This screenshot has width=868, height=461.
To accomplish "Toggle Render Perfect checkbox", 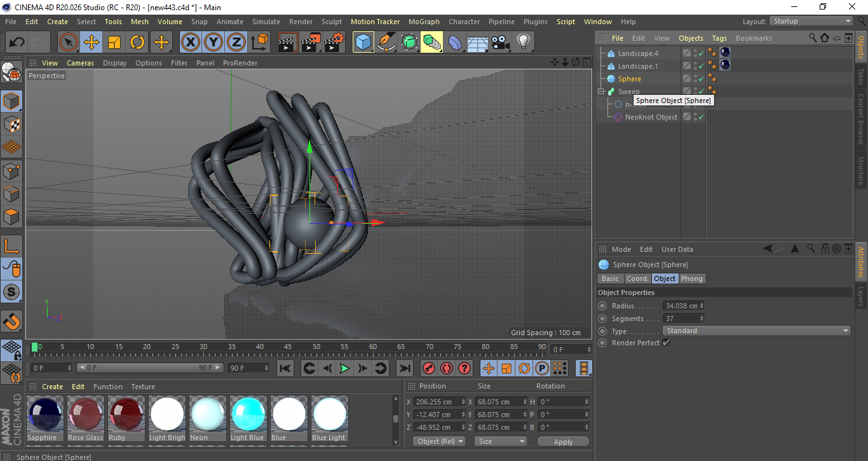I will click(666, 343).
